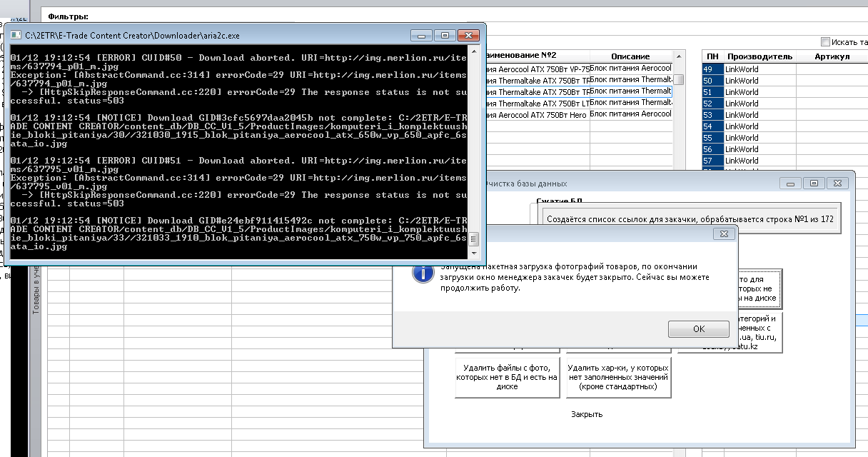Click the partly hidden button mentioning tiu.ru
The image size is (868, 457).
point(757,332)
